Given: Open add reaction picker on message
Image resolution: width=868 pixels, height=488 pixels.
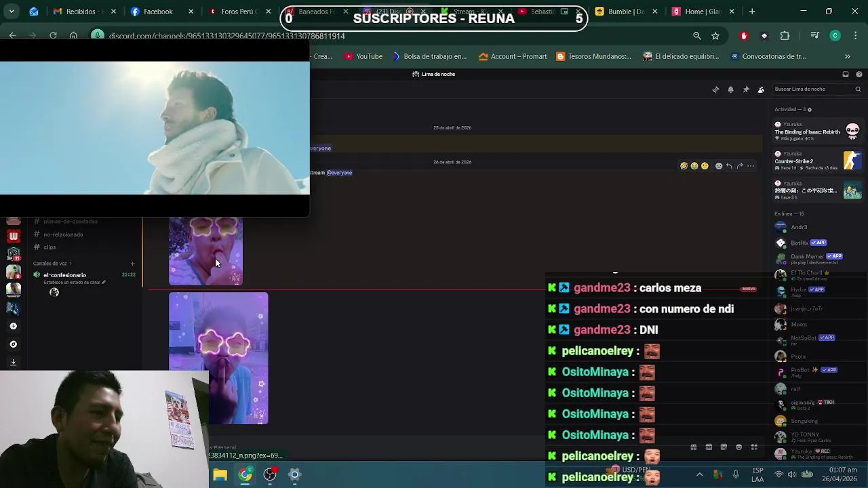Looking at the screenshot, I should (719, 166).
